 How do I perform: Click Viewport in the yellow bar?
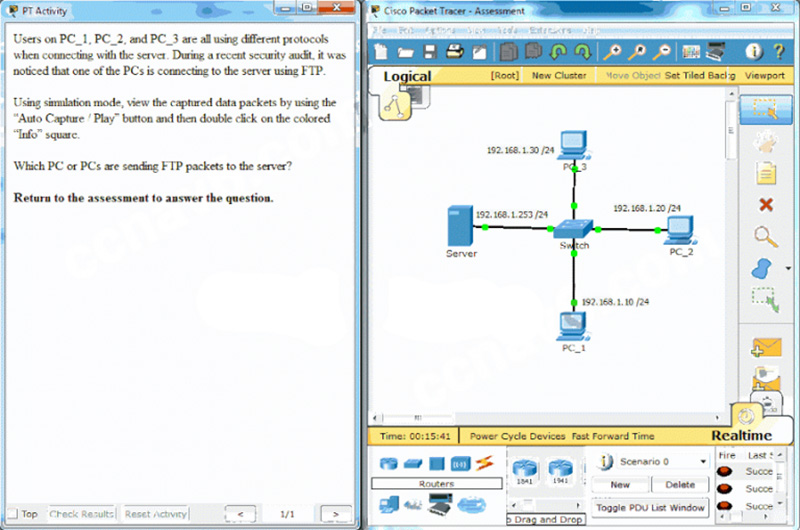(764, 75)
